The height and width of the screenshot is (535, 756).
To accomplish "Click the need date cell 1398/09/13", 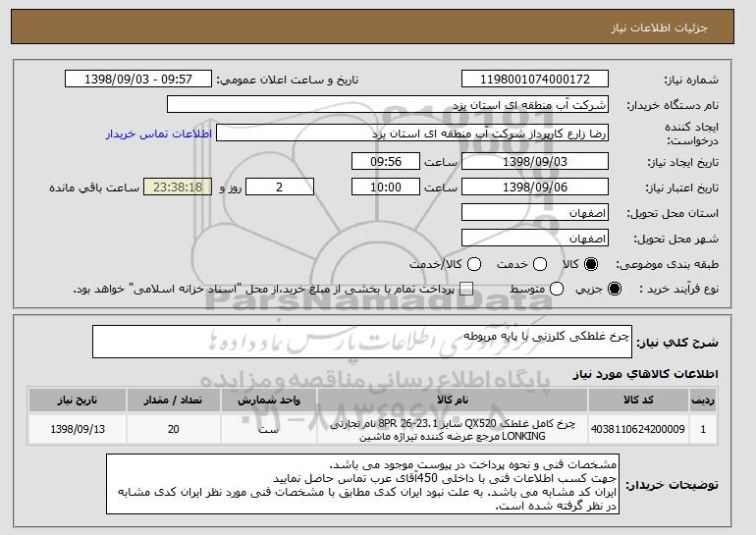I will 78,429.
